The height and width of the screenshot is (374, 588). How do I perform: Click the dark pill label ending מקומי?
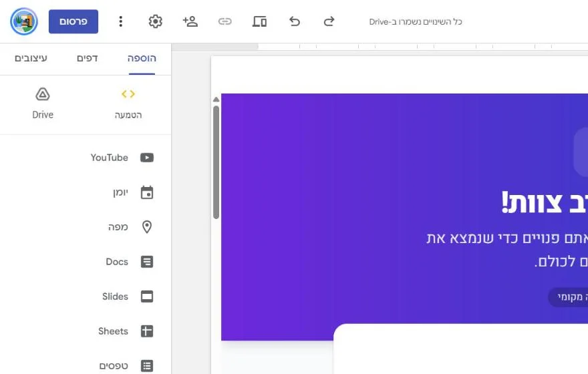(568, 297)
